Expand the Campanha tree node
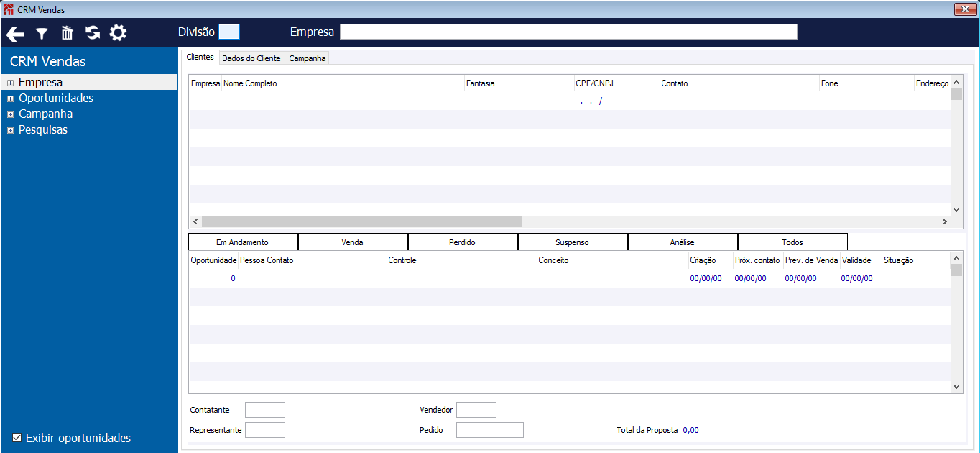 click(10, 115)
